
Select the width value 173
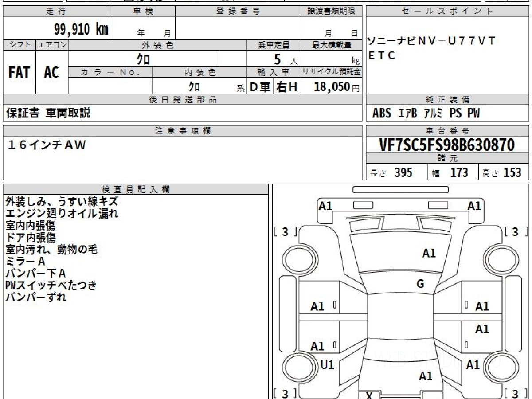pyautogui.click(x=459, y=172)
